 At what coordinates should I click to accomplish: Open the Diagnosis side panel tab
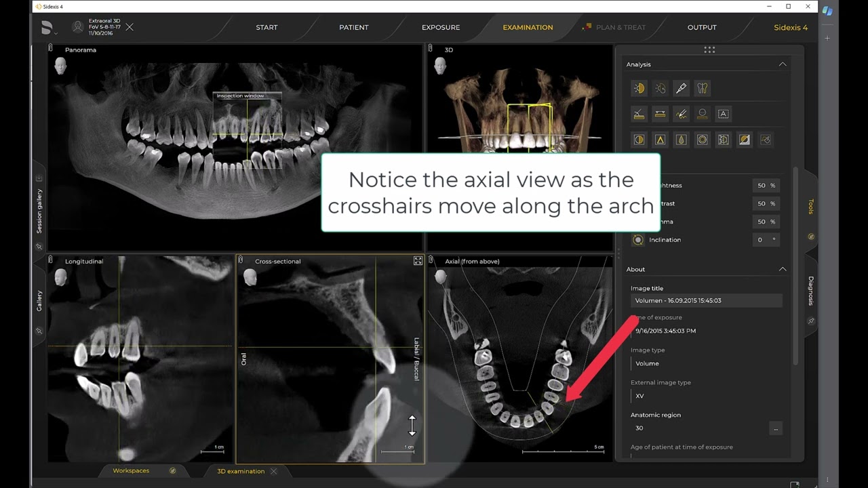click(811, 291)
